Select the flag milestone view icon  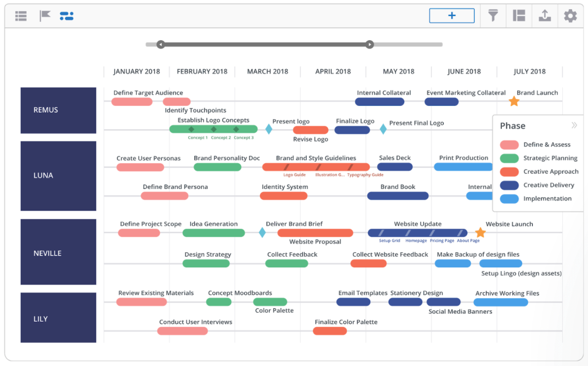45,15
